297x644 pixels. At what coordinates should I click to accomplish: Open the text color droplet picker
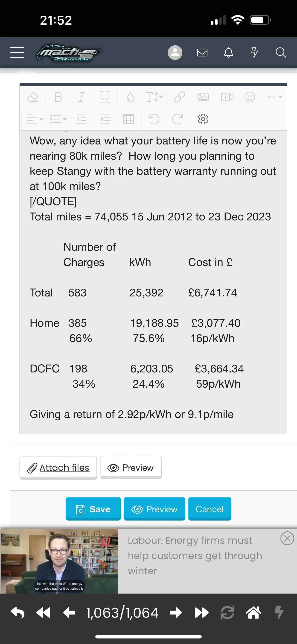[x=130, y=97]
